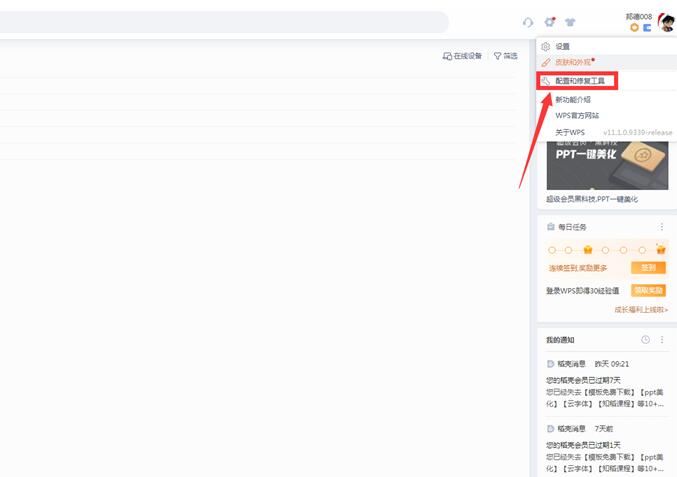Image resolution: width=677 pixels, height=477 pixels.
Task: Click the username 邦德008
Action: click(x=639, y=16)
